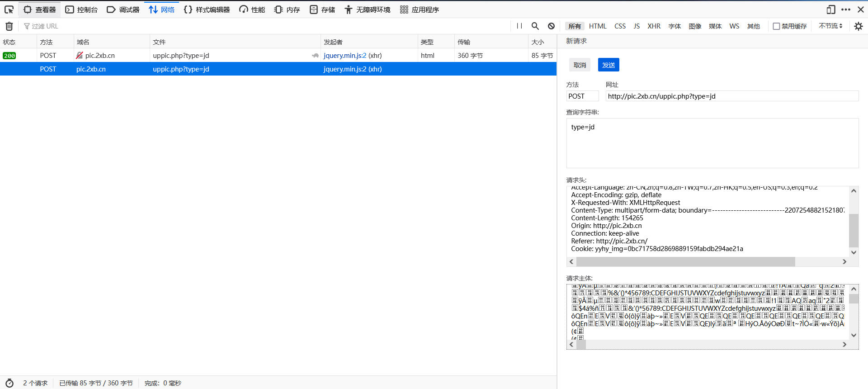Switch to the 存储 tab
868x389 pixels.
pyautogui.click(x=322, y=9)
